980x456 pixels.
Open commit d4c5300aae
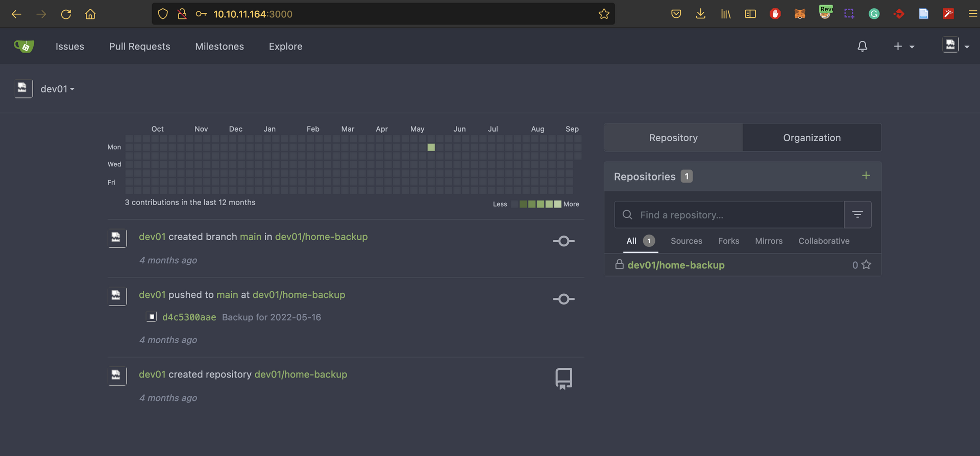point(189,317)
